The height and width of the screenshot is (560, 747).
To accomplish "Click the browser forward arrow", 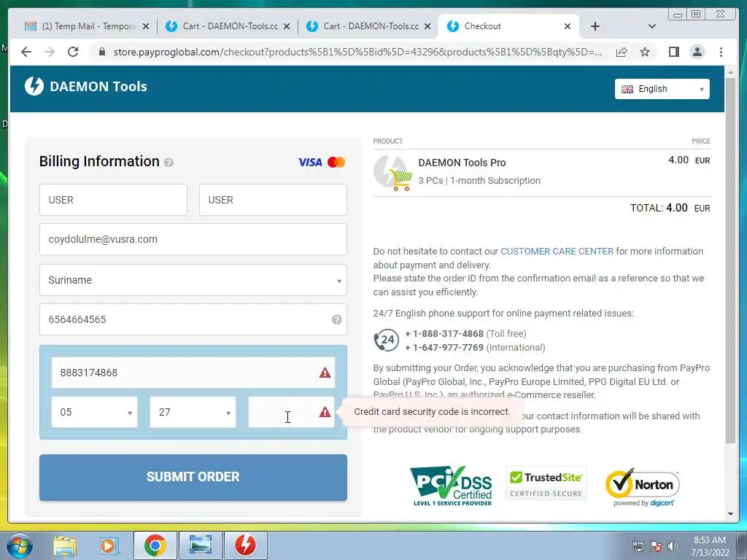I will click(x=50, y=52).
